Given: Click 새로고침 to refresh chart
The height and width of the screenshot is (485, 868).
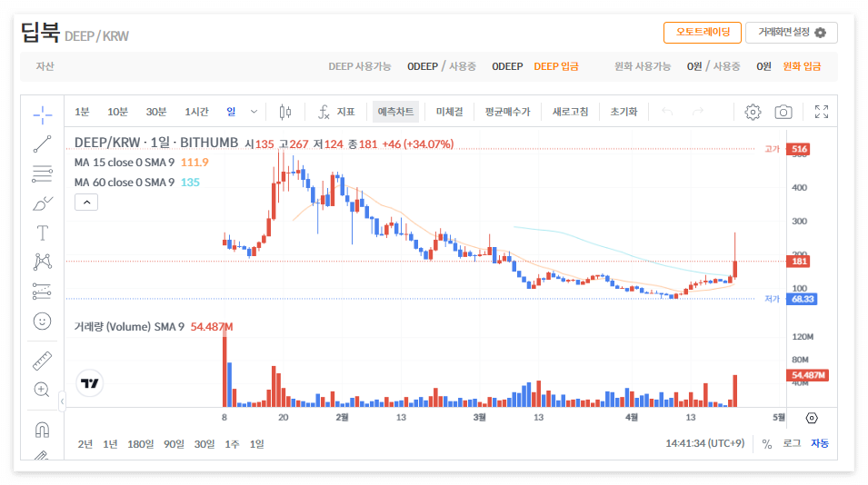Looking at the screenshot, I should tap(570, 112).
